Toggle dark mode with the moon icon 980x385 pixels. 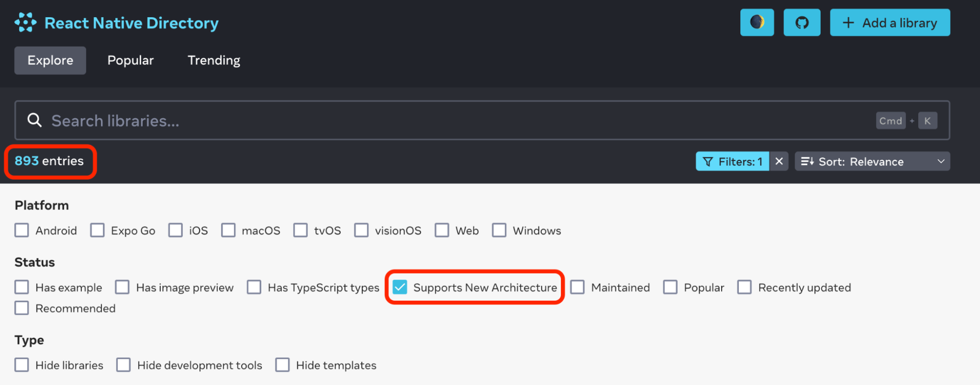[757, 23]
